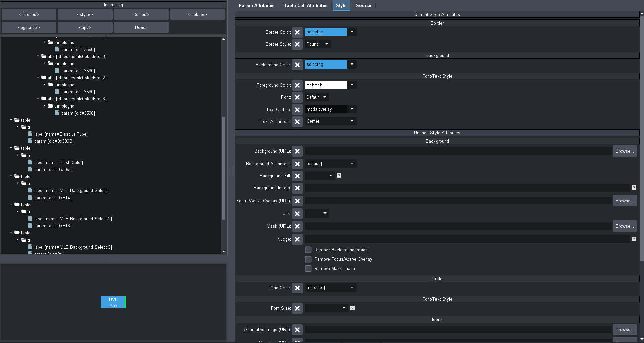
Task: Check the Remove Focus/Active Overlay option
Action: click(308, 259)
